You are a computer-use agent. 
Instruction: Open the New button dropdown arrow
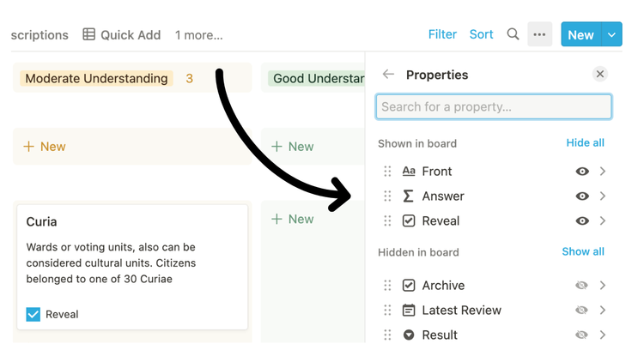point(611,35)
